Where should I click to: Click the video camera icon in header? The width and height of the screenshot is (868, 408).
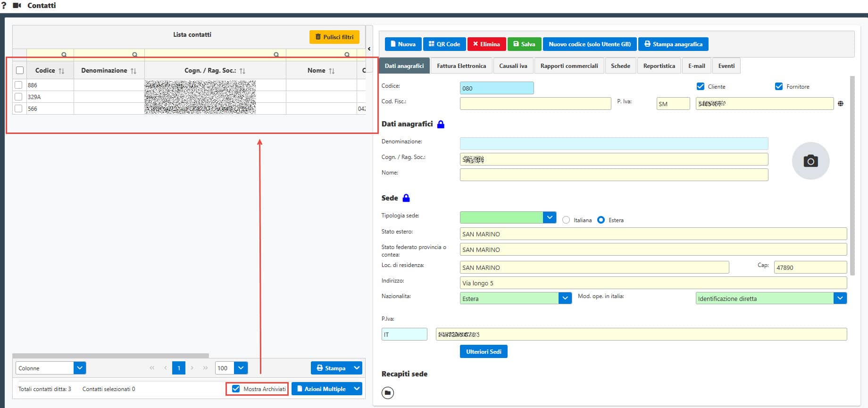coord(17,6)
